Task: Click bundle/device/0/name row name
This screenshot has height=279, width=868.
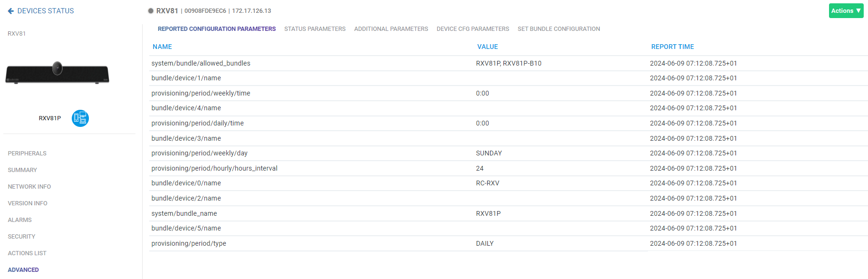Action: coord(186,183)
